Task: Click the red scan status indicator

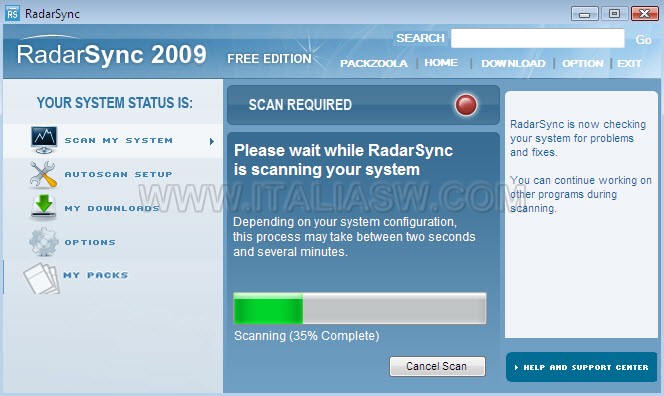Action: click(466, 105)
